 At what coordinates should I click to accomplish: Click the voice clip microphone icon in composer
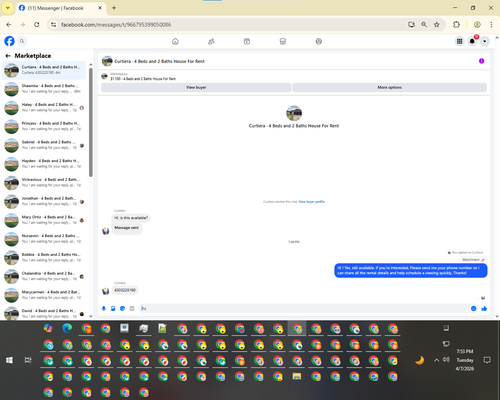(104, 309)
